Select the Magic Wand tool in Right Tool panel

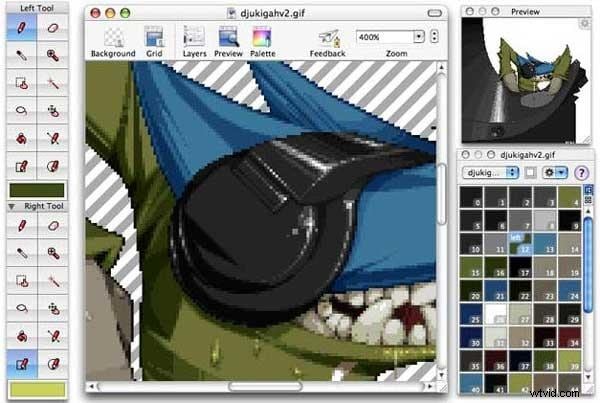pos(53,281)
